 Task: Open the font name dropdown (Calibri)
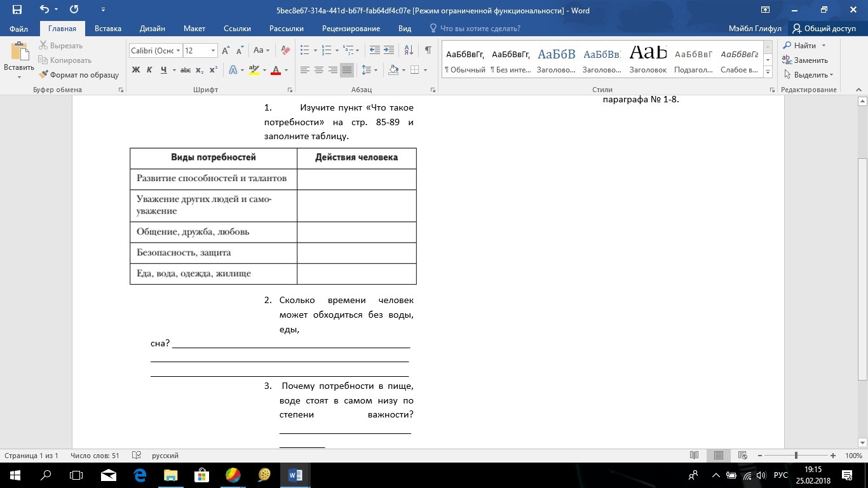coord(179,50)
